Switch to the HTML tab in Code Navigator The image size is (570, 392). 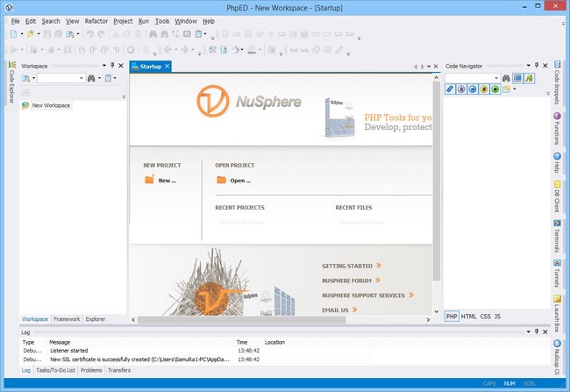click(x=468, y=317)
